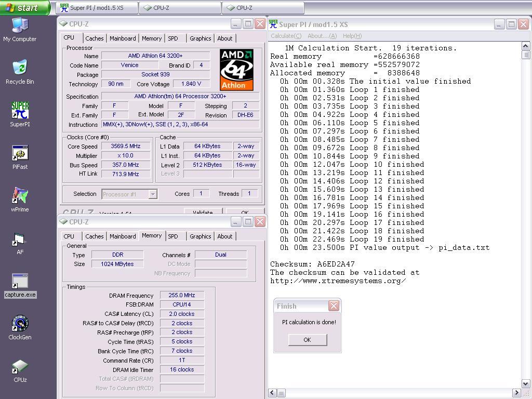Open Graphics tab in top CPU-Z window
The image size is (532, 399).
click(200, 38)
